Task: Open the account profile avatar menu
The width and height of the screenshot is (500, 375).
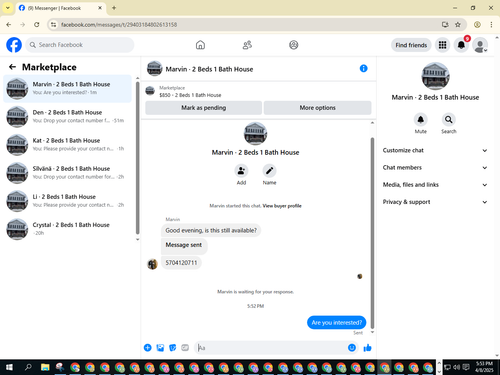Action: tap(480, 45)
